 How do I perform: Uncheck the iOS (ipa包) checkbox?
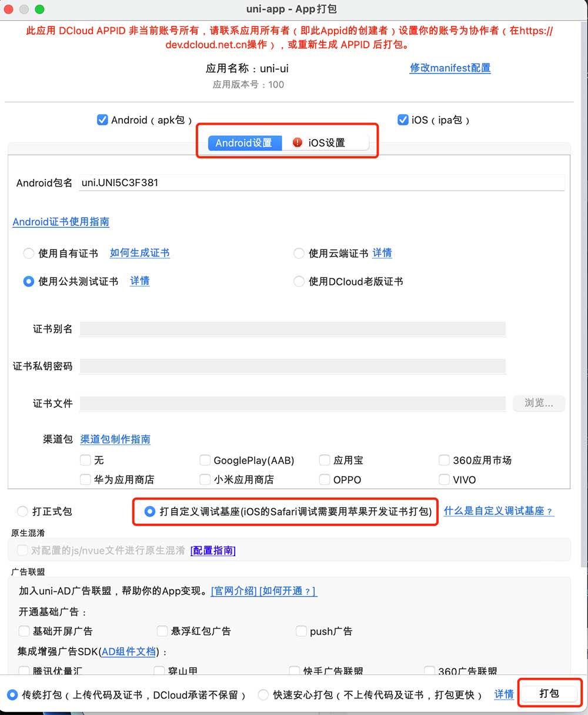coord(403,120)
